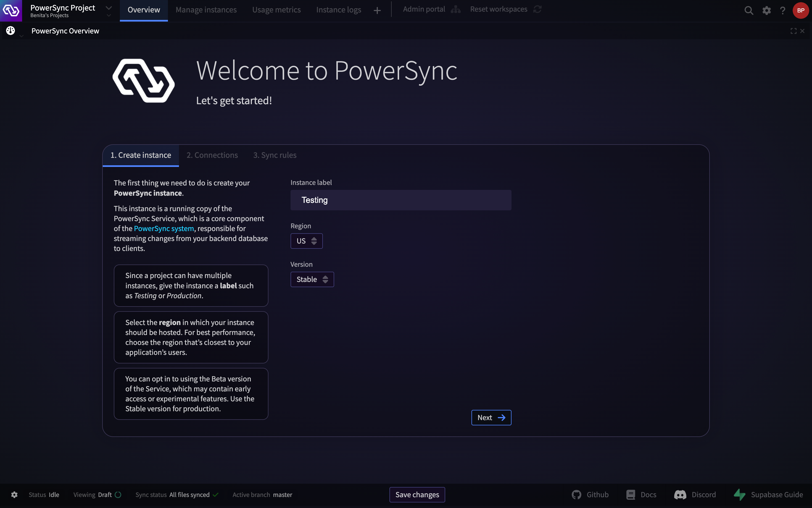Click Sync status All files synced
This screenshot has height=508, width=812.
177,494
